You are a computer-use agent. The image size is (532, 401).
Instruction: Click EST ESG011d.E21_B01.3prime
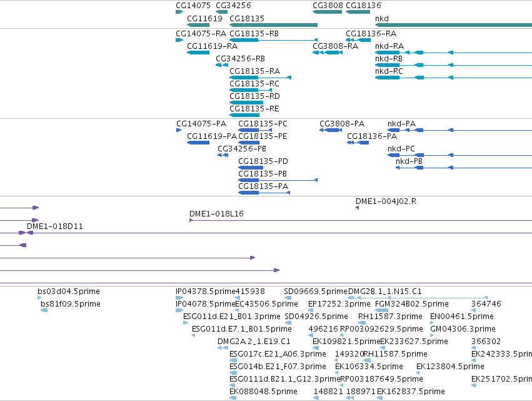click(x=186, y=323)
